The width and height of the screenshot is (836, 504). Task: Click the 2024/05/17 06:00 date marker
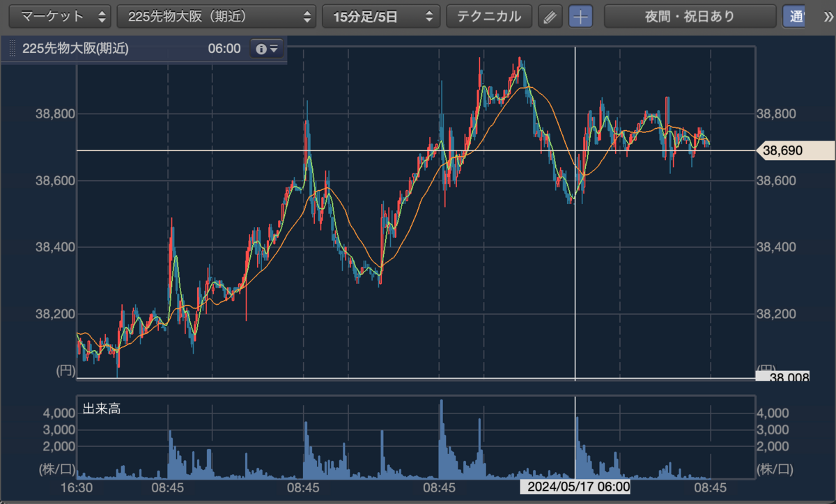(x=578, y=487)
